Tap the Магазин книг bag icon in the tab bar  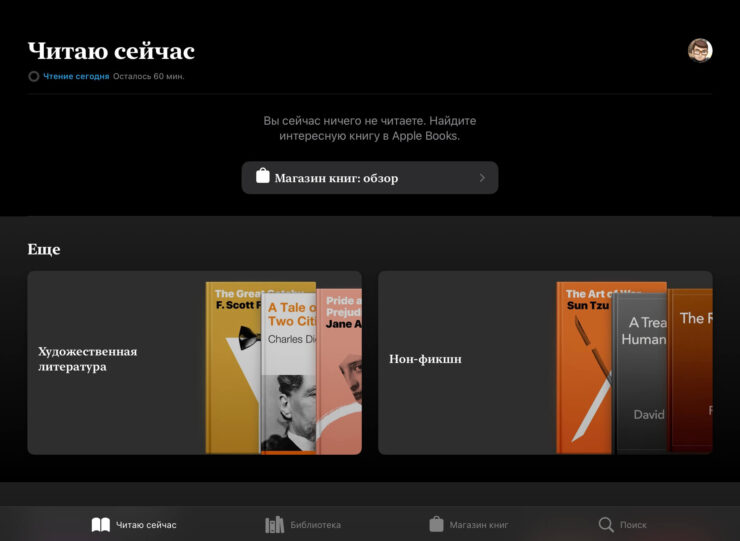coord(436,525)
